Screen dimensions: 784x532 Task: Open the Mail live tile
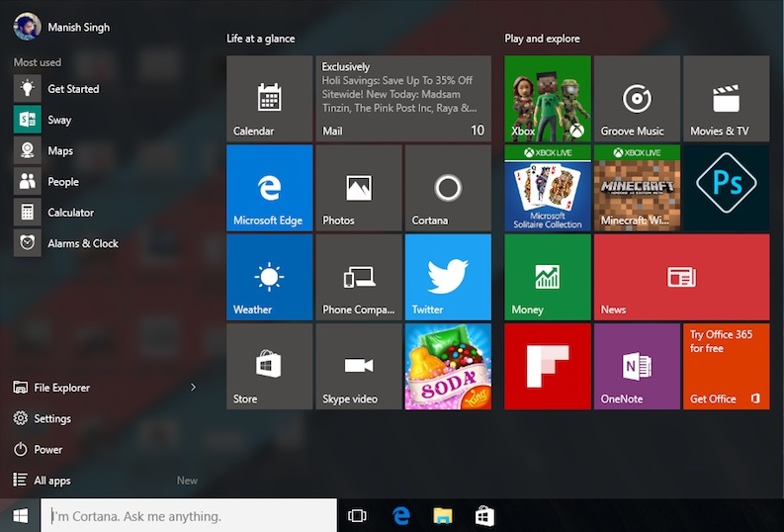coord(403,99)
